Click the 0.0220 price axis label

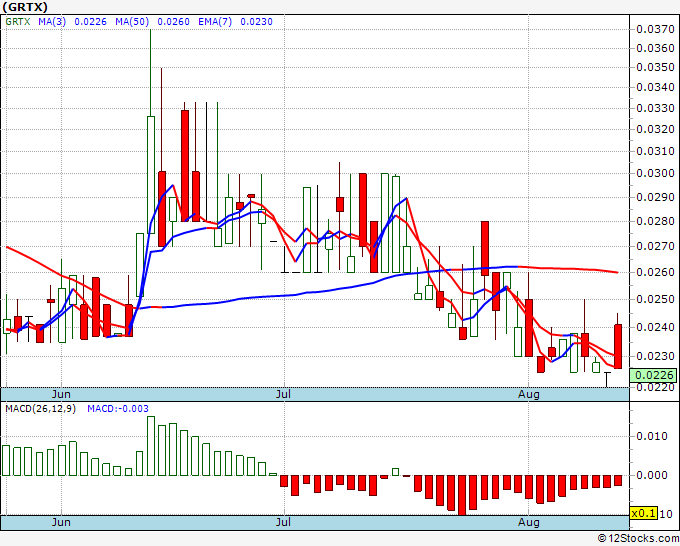(655, 387)
